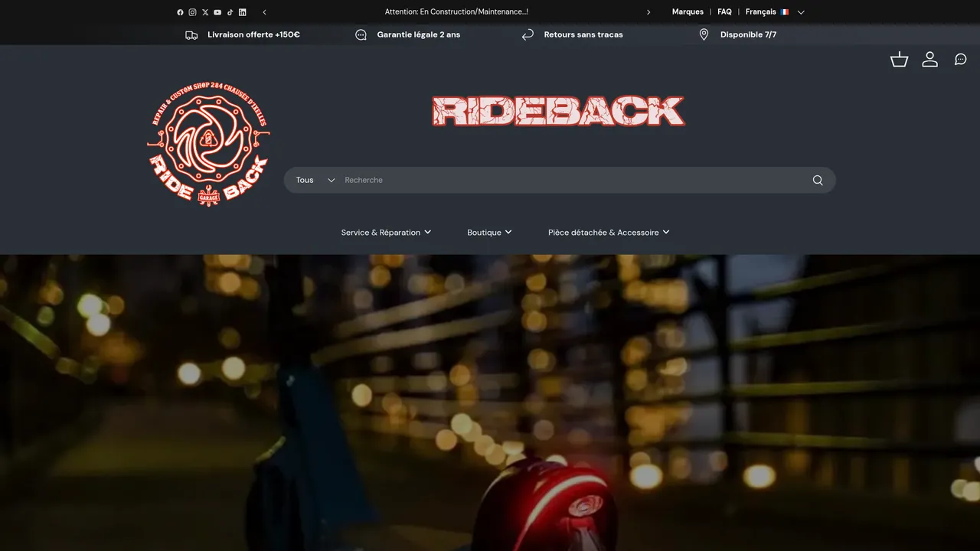
Task: Click the hero scooter night image
Action: [490, 403]
